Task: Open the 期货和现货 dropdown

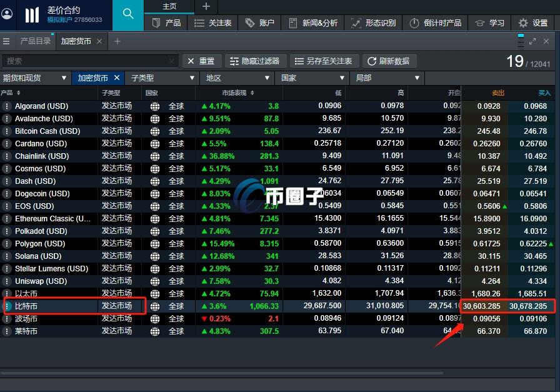Action: coord(34,78)
